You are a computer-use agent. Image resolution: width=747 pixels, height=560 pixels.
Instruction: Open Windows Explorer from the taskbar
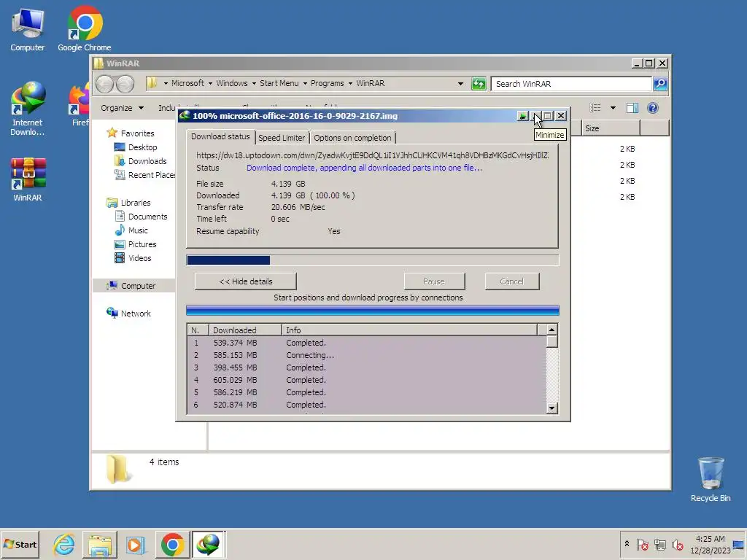pos(99,544)
